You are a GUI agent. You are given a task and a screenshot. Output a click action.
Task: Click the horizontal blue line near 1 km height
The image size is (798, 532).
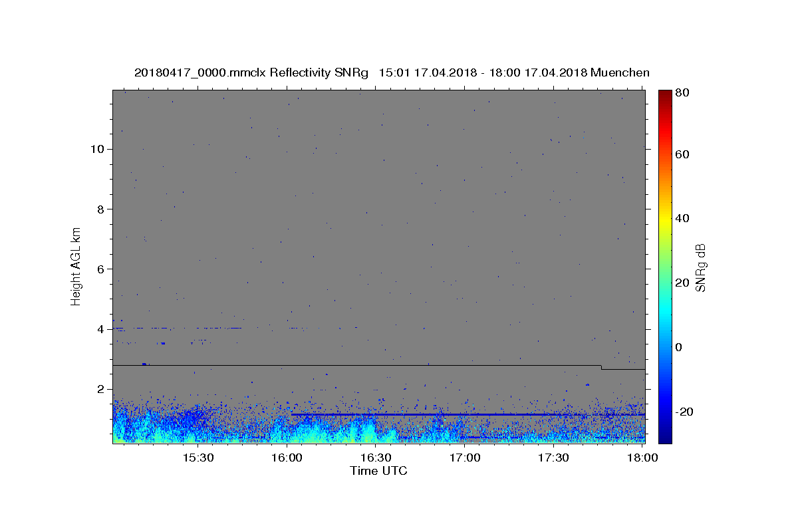coord(467,414)
